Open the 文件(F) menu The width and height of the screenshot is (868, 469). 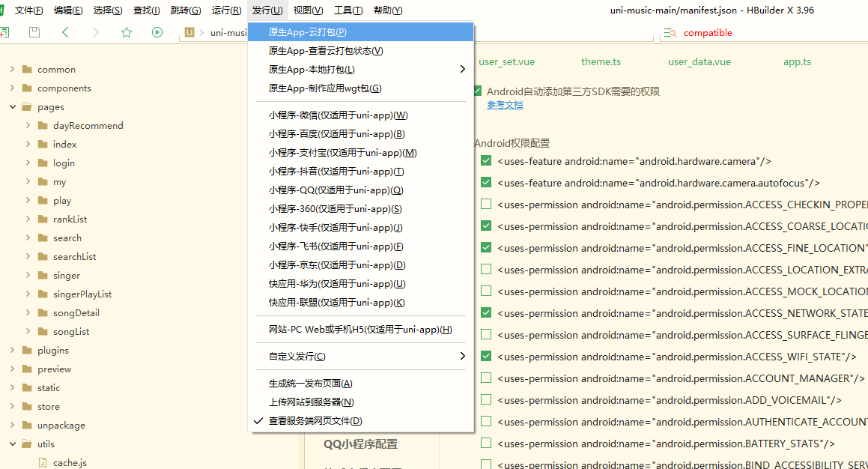pyautogui.click(x=28, y=10)
